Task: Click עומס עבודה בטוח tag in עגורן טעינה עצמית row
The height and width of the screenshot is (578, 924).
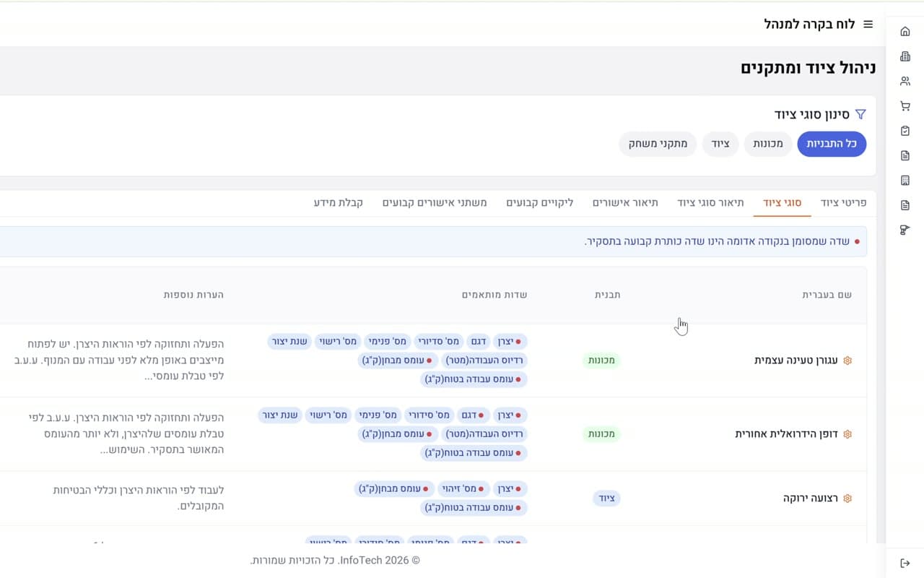Action: (x=474, y=379)
